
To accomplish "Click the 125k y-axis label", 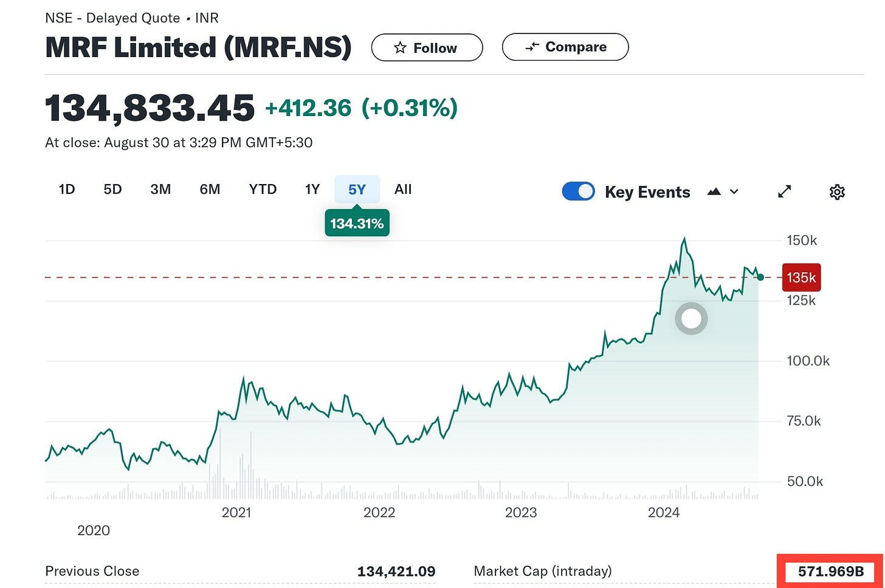I will [x=801, y=301].
